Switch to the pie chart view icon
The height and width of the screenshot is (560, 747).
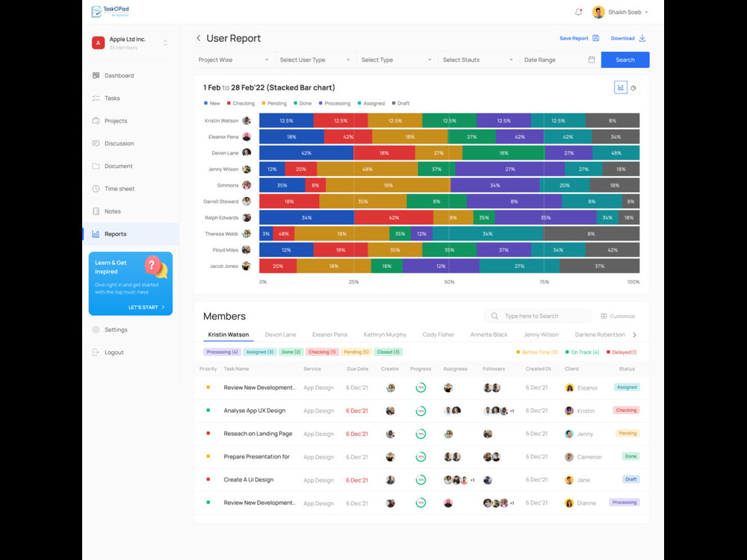pyautogui.click(x=633, y=88)
